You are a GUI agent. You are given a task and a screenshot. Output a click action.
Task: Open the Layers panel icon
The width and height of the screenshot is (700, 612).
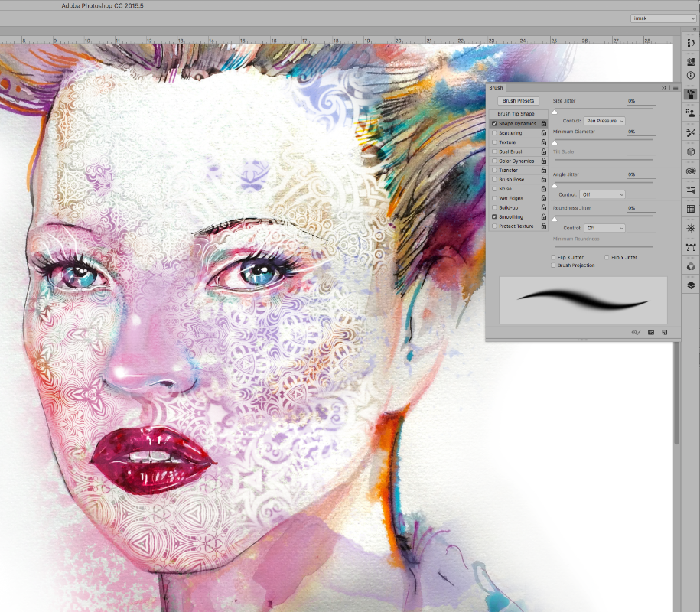coord(691,285)
